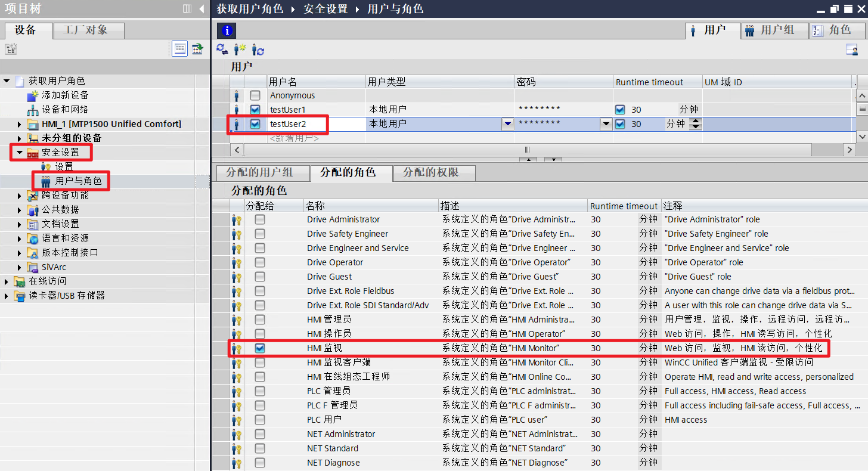Uncheck the HMI 监视 role checkbox

pyautogui.click(x=260, y=348)
